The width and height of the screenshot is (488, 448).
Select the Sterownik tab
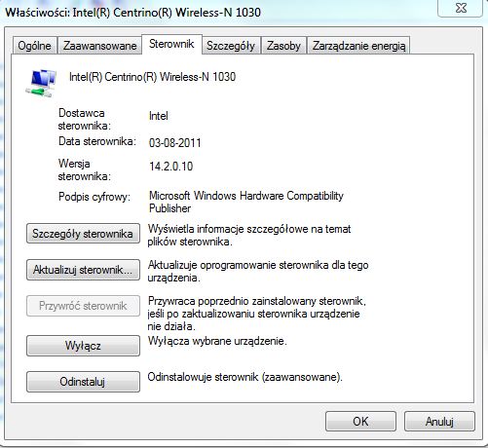pos(171,44)
